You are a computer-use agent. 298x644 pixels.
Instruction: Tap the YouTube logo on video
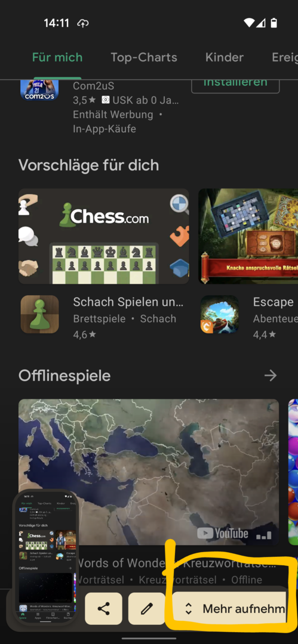pos(223,534)
